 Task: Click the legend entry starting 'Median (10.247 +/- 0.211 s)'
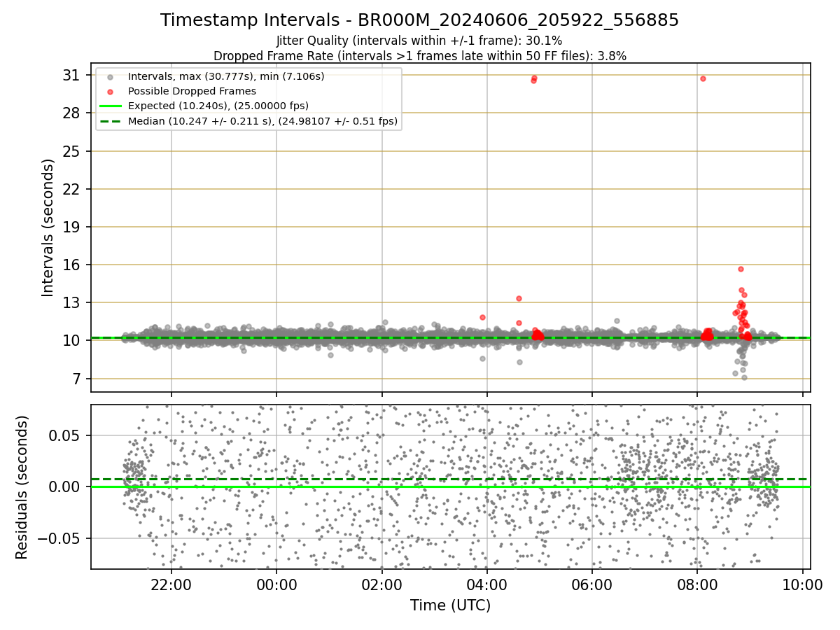coord(262,121)
